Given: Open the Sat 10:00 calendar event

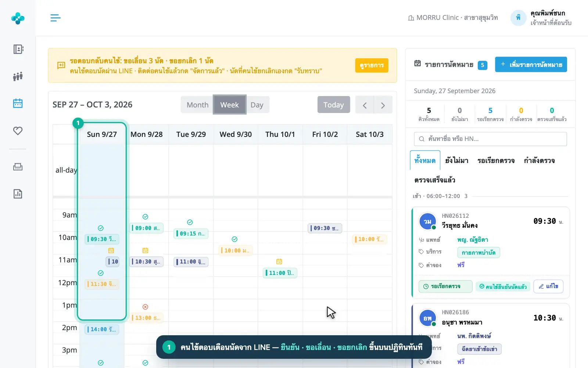Looking at the screenshot, I should (x=370, y=239).
